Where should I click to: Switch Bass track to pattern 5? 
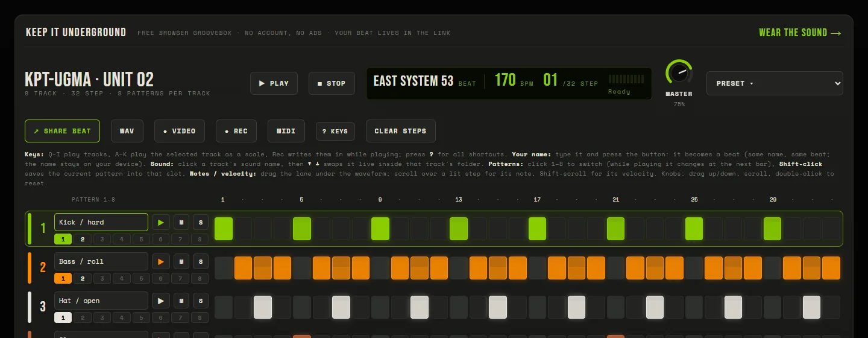click(141, 278)
